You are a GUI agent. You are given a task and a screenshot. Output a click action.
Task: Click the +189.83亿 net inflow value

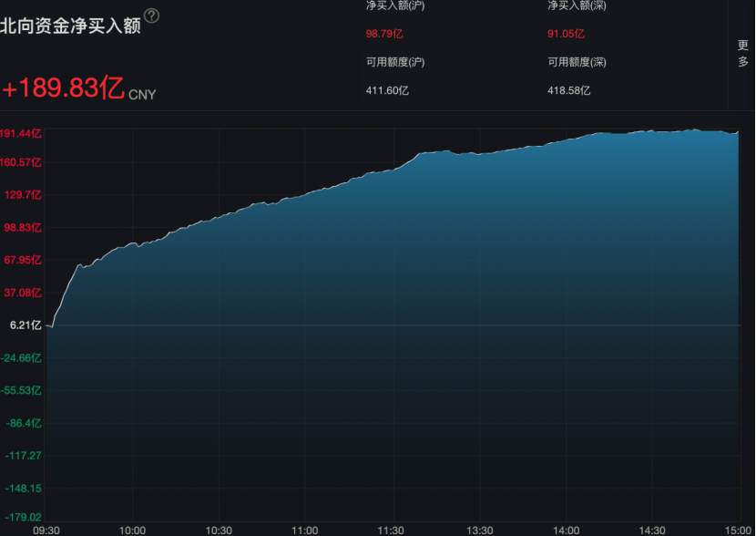tap(62, 88)
